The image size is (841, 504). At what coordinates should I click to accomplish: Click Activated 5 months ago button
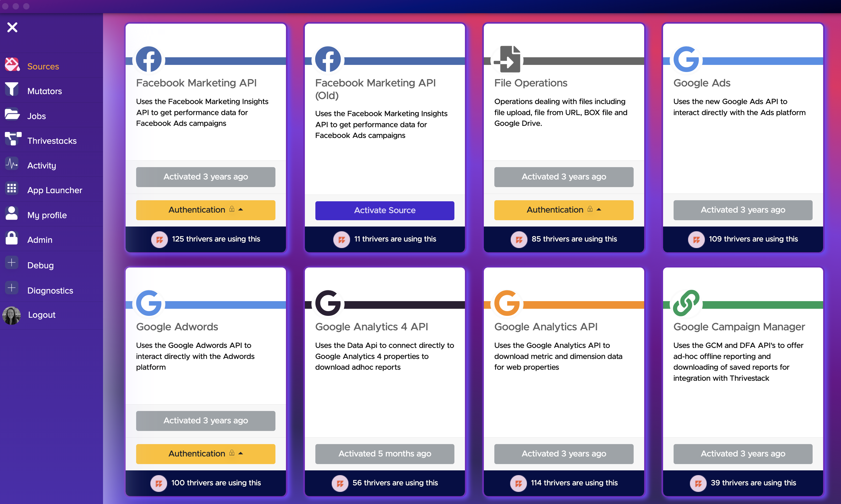[384, 454]
